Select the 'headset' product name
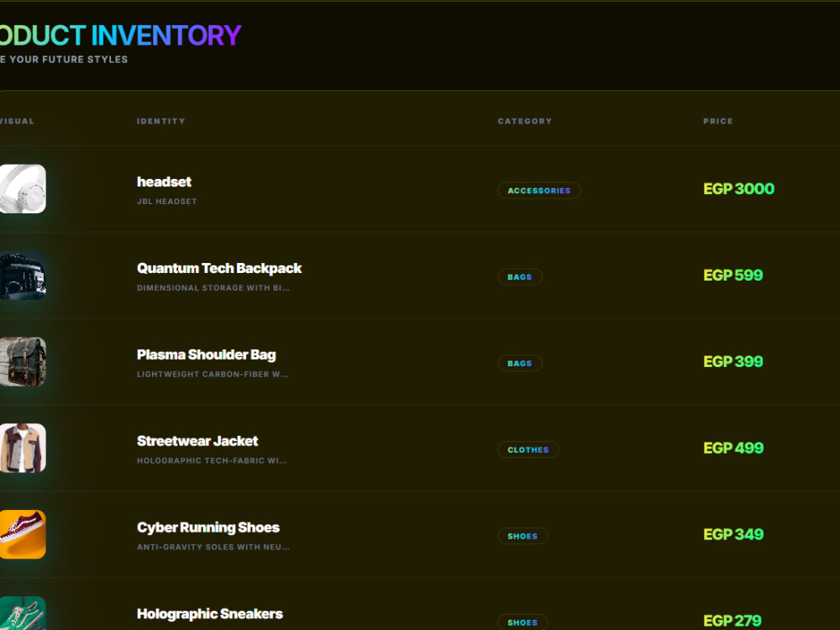 [x=164, y=182]
